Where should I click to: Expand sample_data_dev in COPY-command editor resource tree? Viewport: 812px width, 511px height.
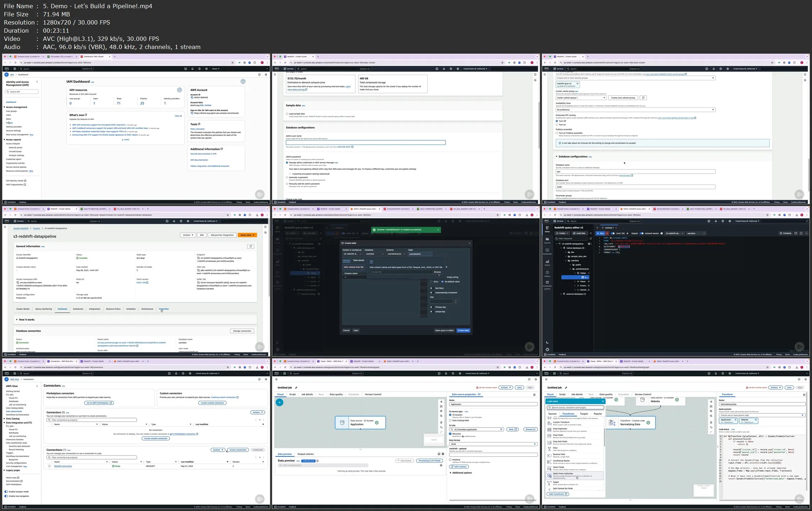(566, 256)
